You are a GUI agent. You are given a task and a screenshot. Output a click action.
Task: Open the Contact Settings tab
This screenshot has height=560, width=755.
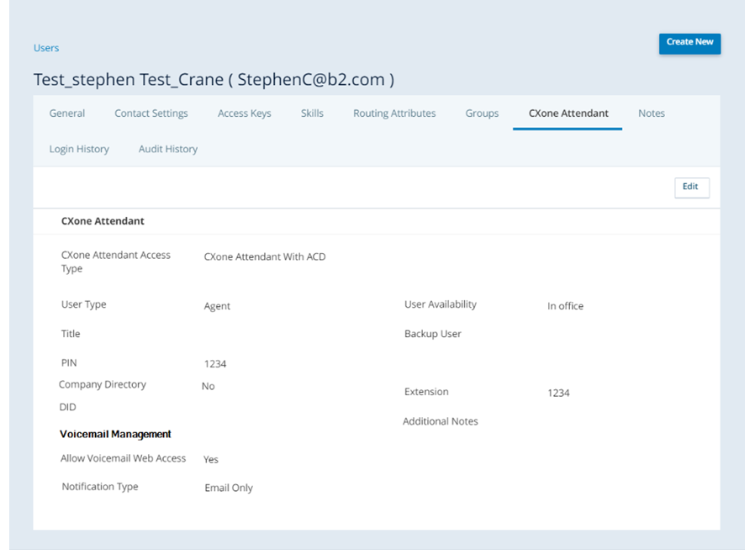point(151,114)
